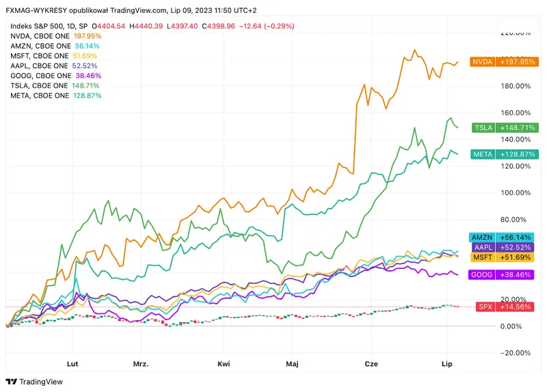The image size is (547, 392).
Task: Click the Cze month label on time axis
Action: coord(372,364)
